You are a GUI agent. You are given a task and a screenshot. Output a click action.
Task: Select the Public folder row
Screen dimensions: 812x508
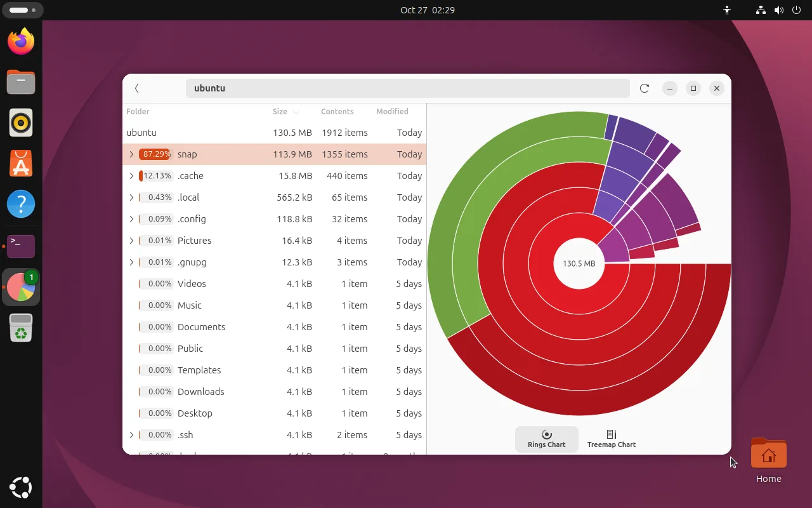click(274, 349)
